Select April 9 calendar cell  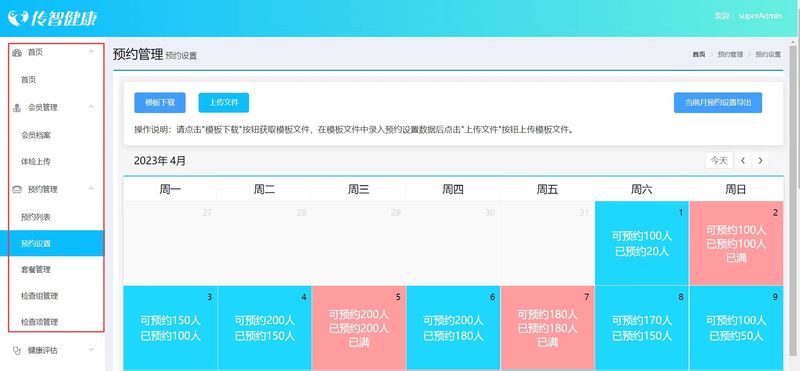(736, 328)
